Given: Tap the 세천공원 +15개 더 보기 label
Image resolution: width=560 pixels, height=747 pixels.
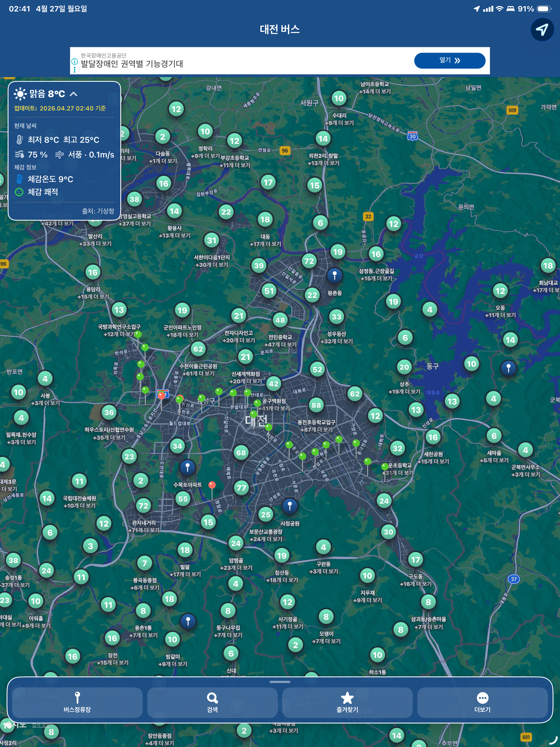Looking at the screenshot, I should point(433,458).
